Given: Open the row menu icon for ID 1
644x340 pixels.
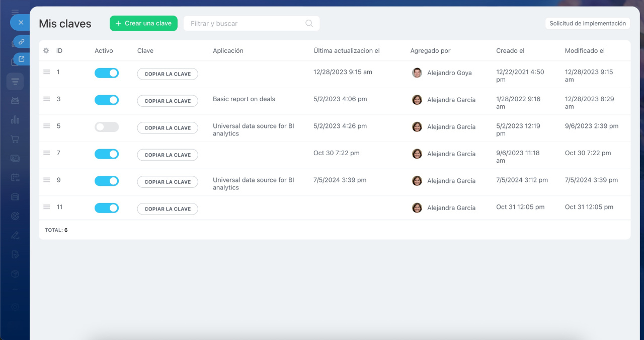Looking at the screenshot, I should [46, 72].
